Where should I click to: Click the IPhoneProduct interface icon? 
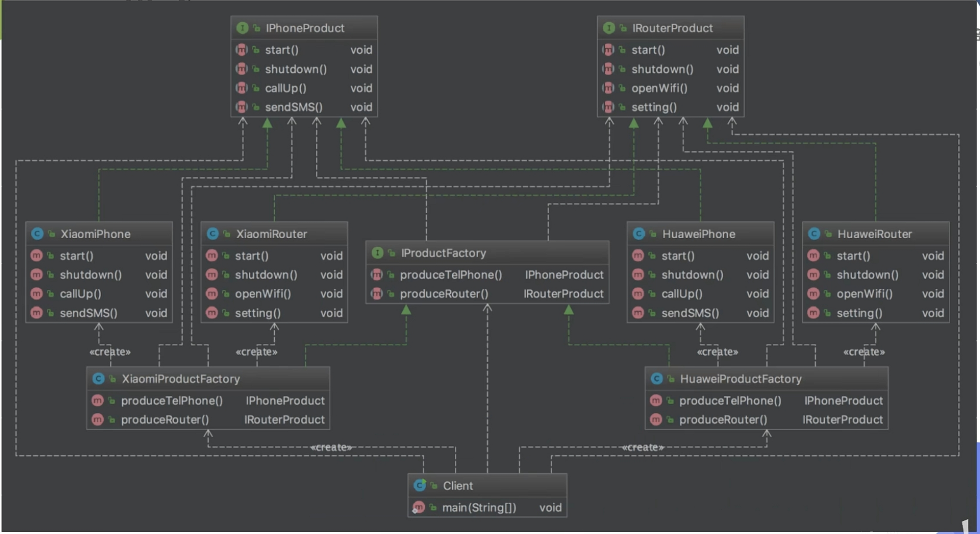242,28
